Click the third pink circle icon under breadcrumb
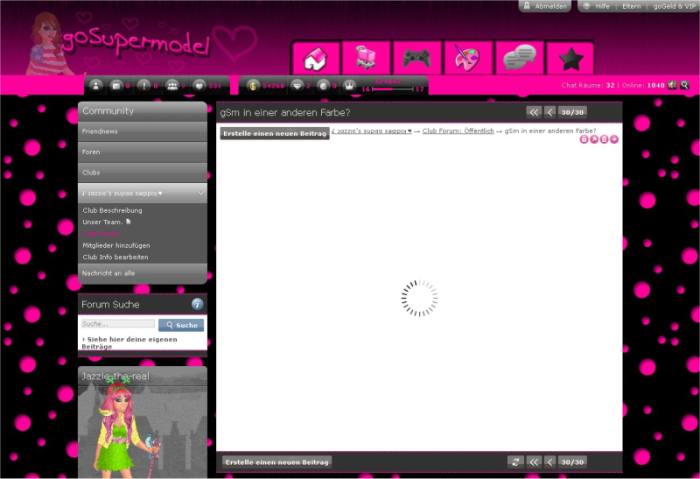700x479 pixels. (604, 139)
